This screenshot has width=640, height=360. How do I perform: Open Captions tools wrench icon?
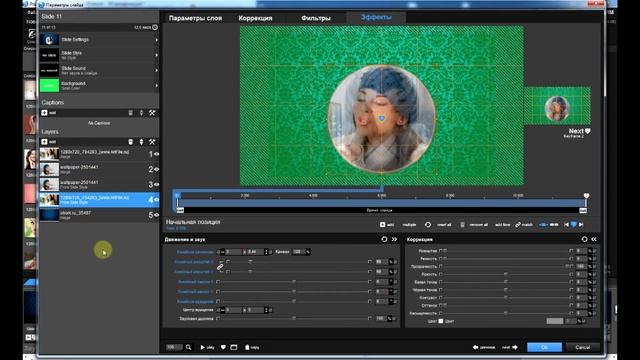tap(152, 113)
